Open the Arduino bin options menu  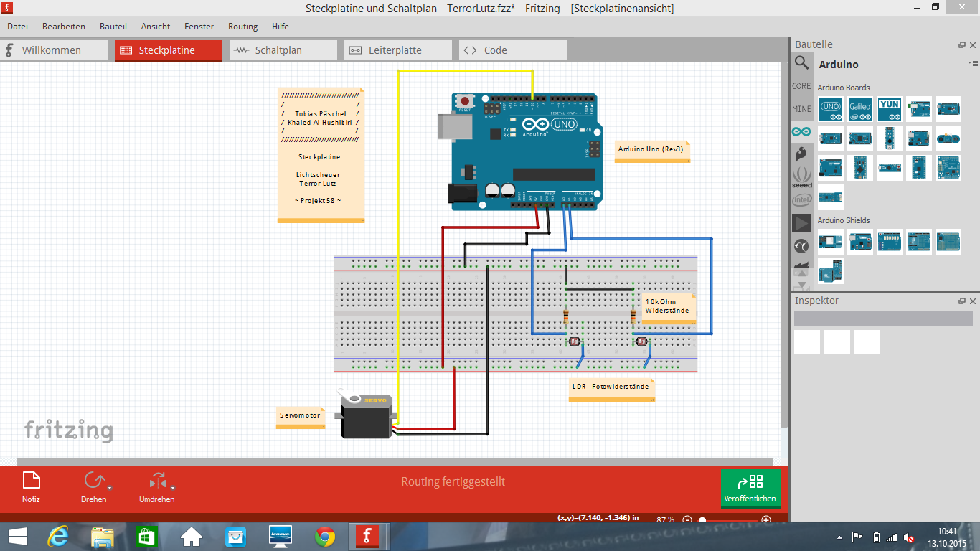(x=972, y=63)
